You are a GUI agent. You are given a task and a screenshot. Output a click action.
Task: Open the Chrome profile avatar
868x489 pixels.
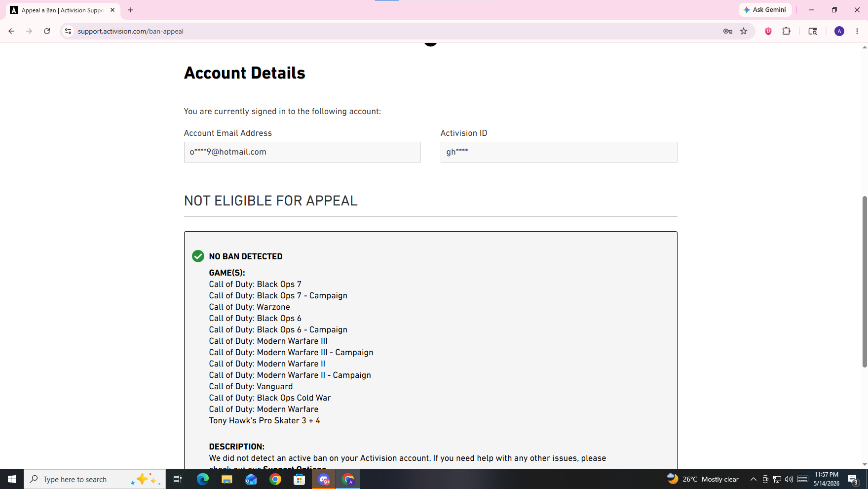pos(839,31)
